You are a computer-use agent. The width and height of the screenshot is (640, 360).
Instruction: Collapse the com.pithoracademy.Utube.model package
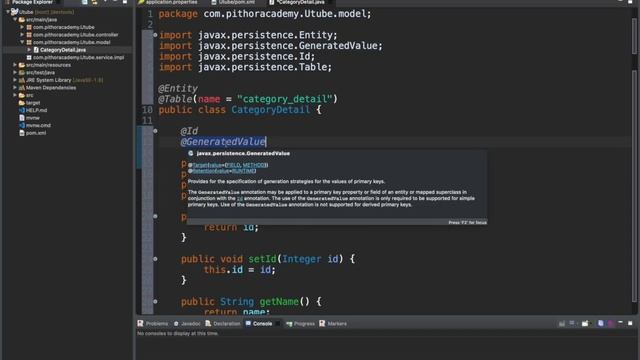[x=22, y=42]
